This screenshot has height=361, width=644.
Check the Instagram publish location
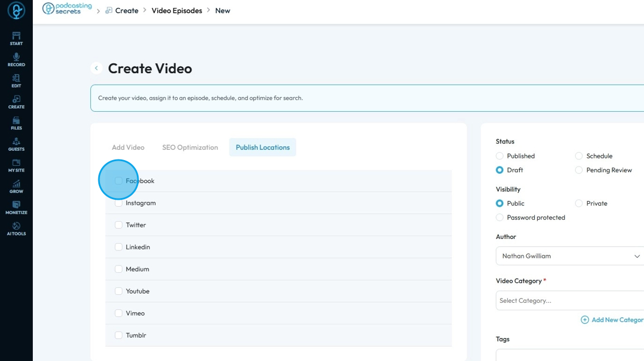tap(118, 203)
